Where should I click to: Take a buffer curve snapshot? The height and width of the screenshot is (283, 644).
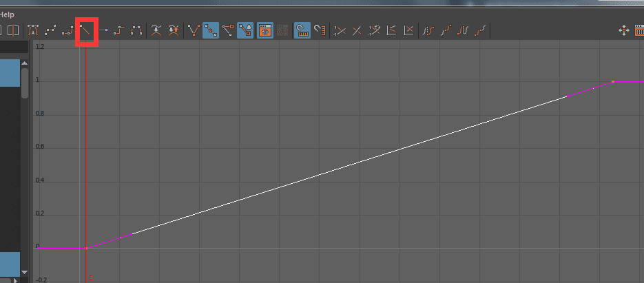tap(156, 30)
